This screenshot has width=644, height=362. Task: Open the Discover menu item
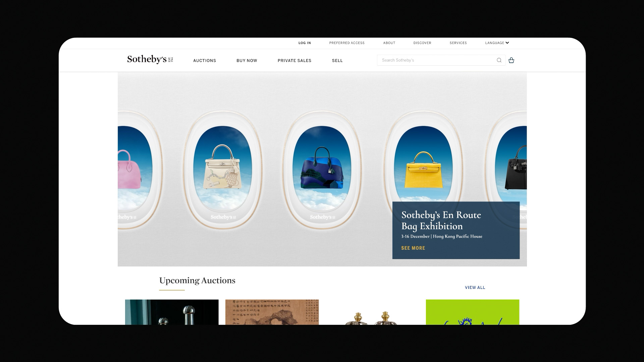point(422,43)
